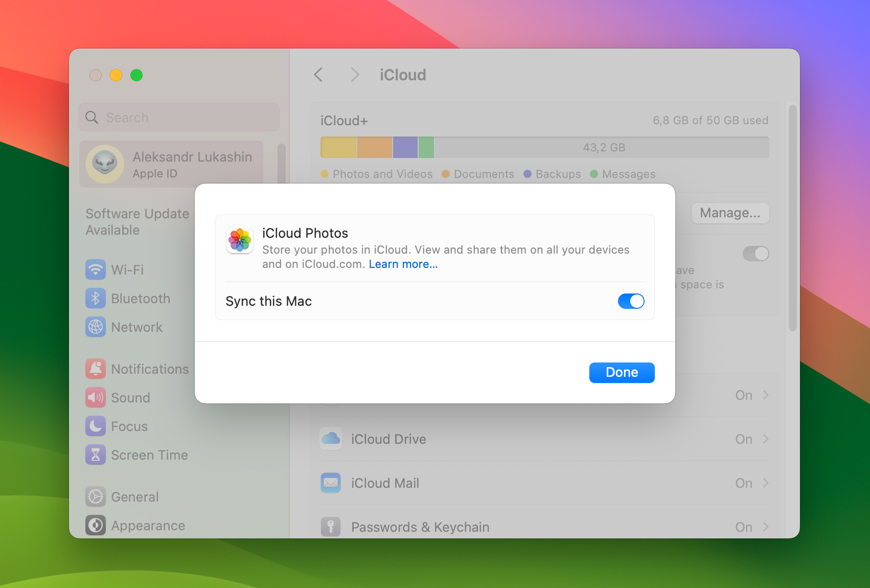Viewport: 870px width, 588px height.
Task: Open the Manage... storage button
Action: point(730,213)
